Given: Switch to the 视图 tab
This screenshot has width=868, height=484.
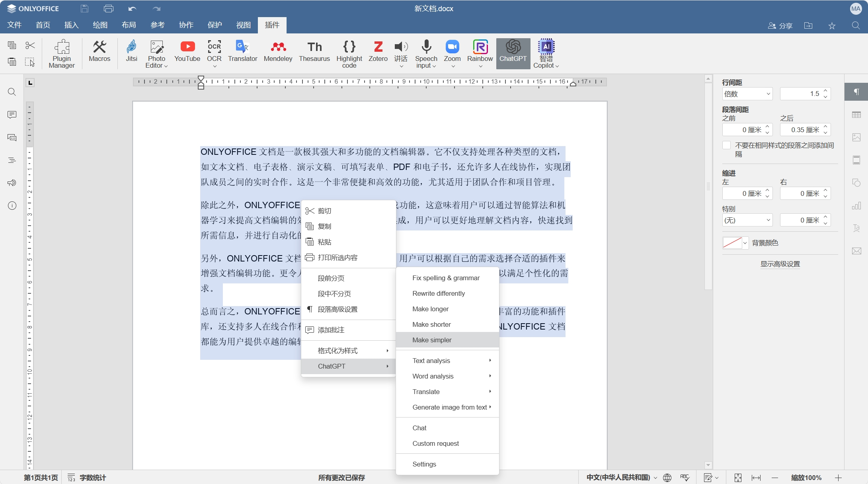Looking at the screenshot, I should [x=243, y=25].
